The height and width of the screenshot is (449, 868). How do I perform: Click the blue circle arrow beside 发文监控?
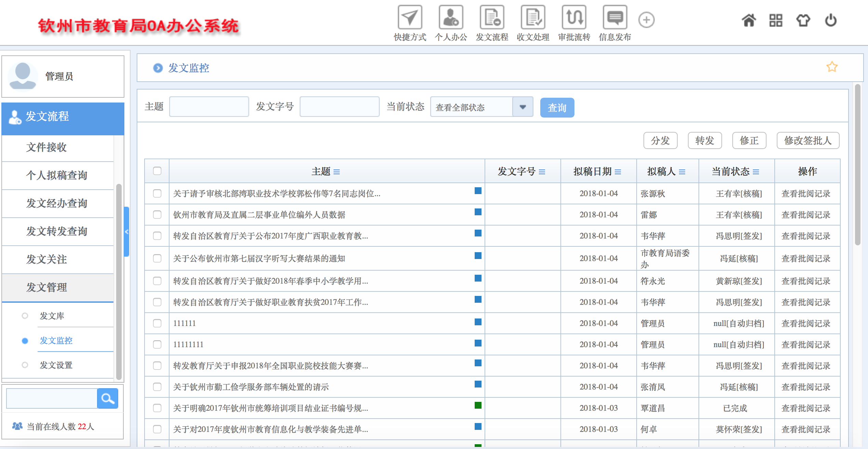158,68
